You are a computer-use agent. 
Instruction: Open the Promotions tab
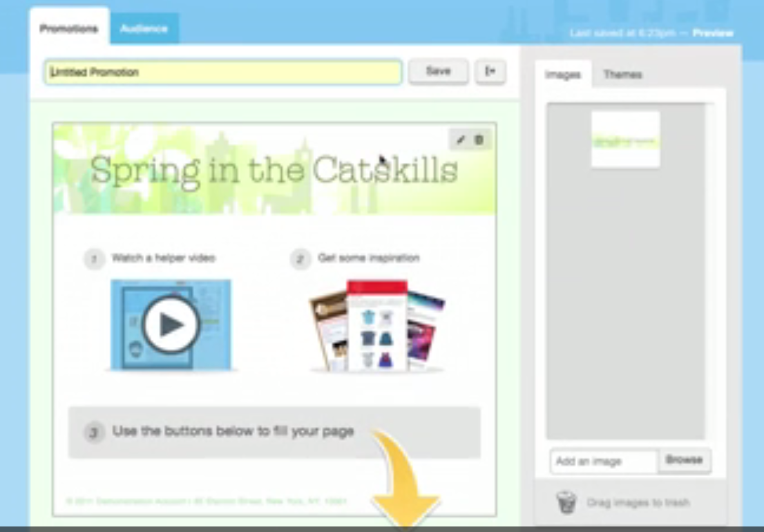pyautogui.click(x=68, y=28)
